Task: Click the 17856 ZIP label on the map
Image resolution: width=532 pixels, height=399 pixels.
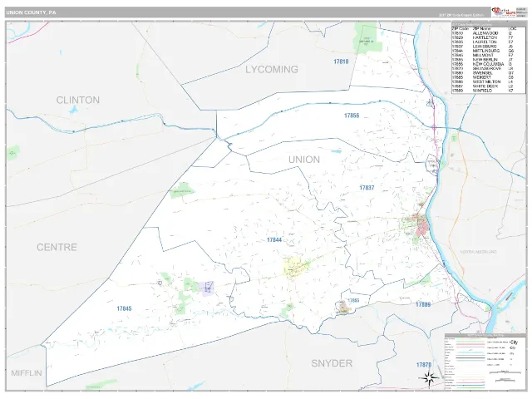Action: pyautogui.click(x=352, y=116)
